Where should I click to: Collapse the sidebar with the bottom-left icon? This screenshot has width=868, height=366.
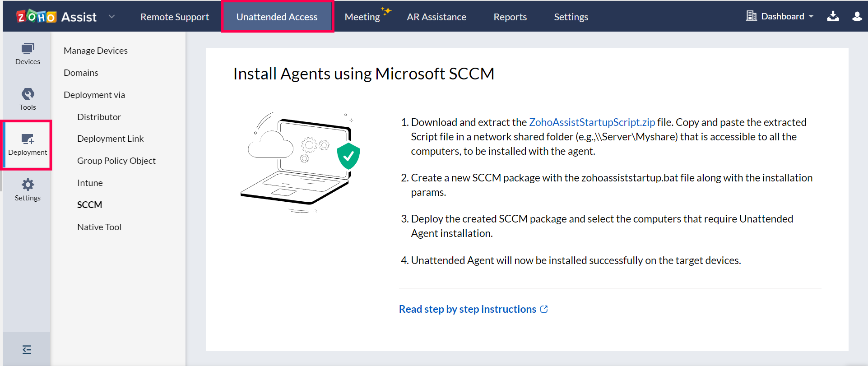27,349
